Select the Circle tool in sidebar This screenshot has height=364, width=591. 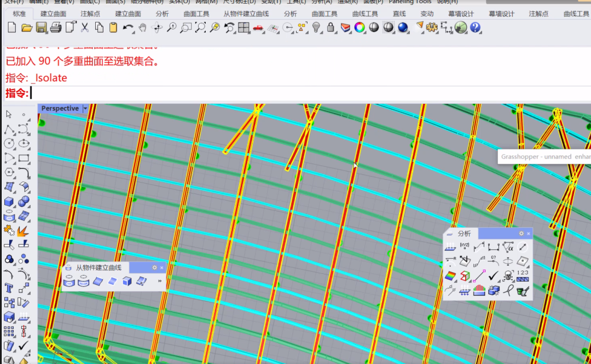(9, 143)
